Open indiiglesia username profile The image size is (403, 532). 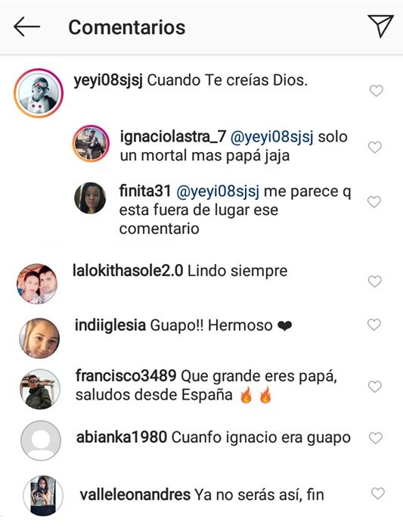(110, 325)
